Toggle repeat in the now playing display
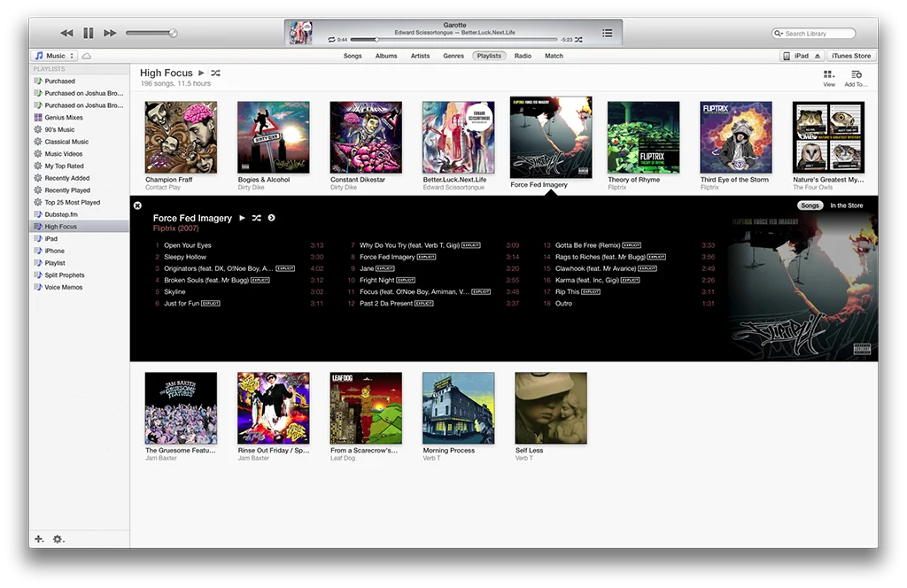 click(x=331, y=39)
